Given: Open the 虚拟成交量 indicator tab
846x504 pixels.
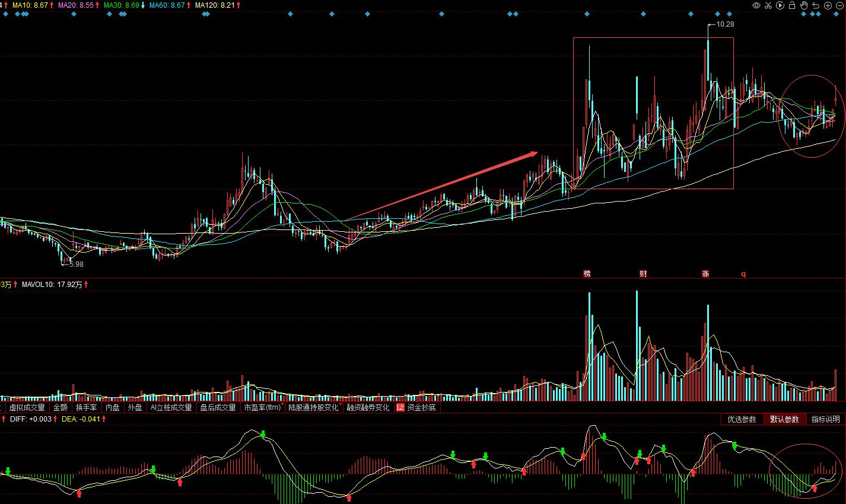Looking at the screenshot, I should 27,408.
